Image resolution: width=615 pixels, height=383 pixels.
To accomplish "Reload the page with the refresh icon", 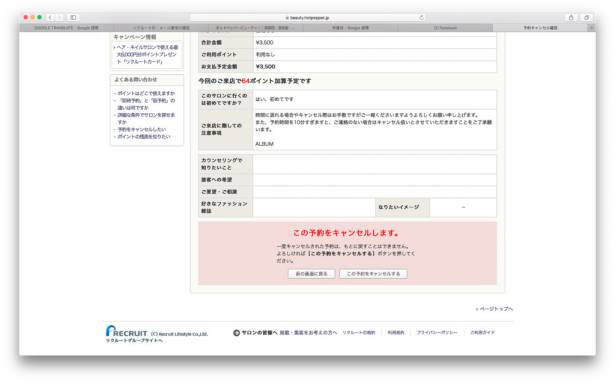I will point(422,18).
